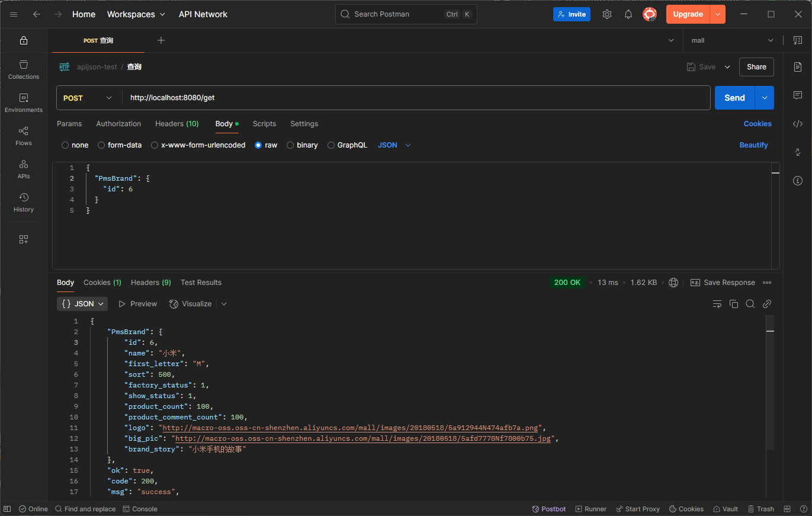
Task: Open the History sidebar panel
Action: pos(24,202)
